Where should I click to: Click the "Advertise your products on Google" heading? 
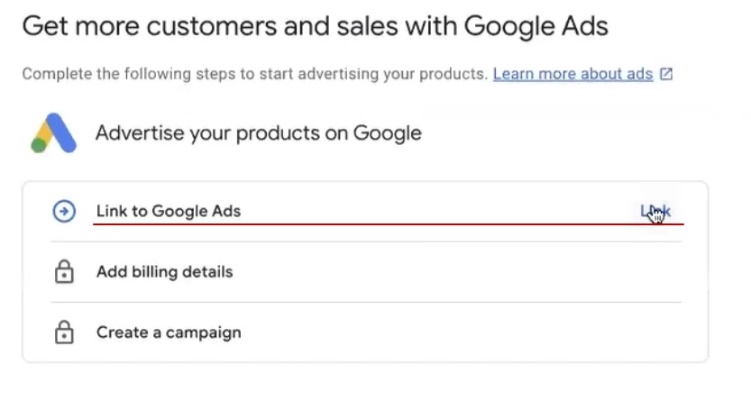pos(258,133)
